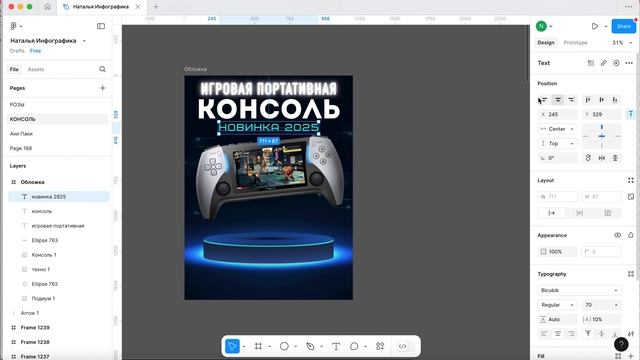Select the Move tool in bottom toolbar
Screen dimensions: 640x360
(x=232, y=346)
